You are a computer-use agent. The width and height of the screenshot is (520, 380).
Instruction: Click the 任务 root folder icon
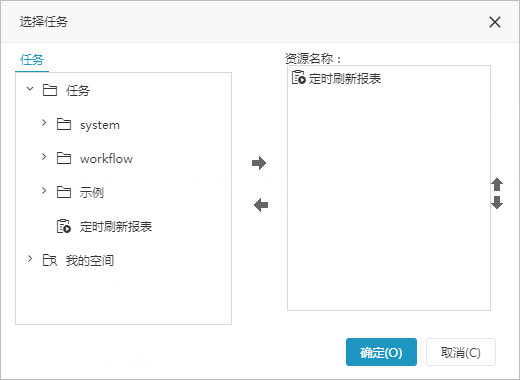click(x=50, y=90)
